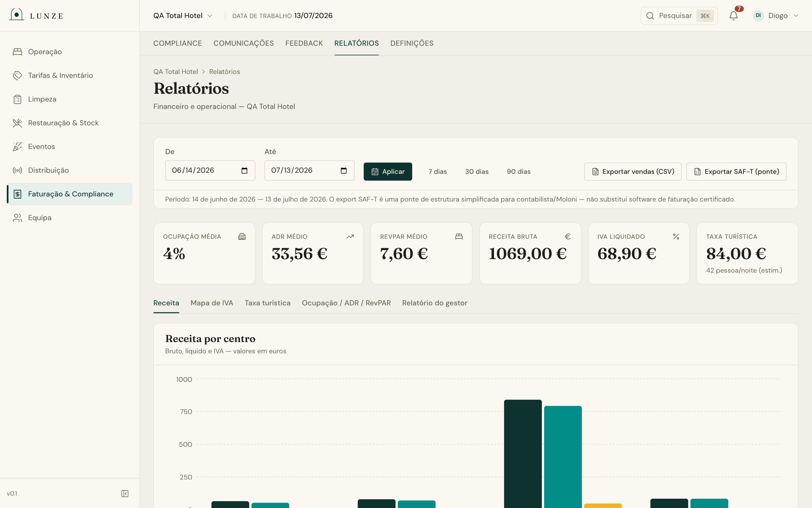The height and width of the screenshot is (508, 812).
Task: Open the Relatório do gestor tab
Action: pyautogui.click(x=434, y=303)
